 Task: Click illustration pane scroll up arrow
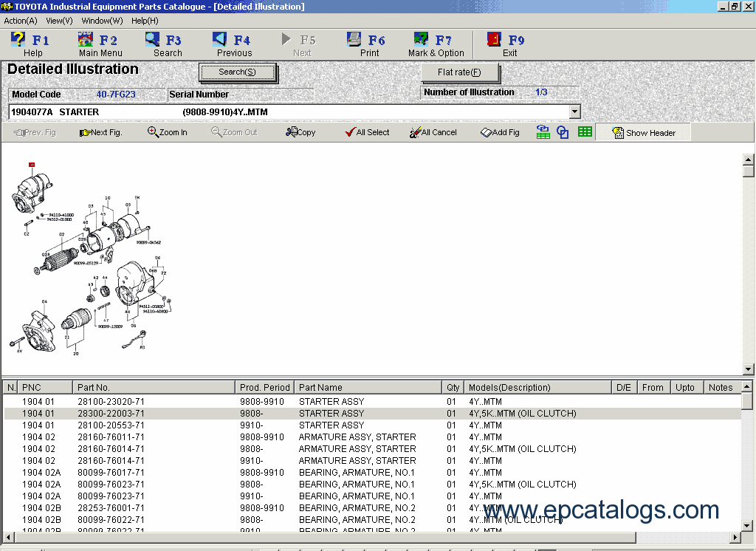[748, 160]
